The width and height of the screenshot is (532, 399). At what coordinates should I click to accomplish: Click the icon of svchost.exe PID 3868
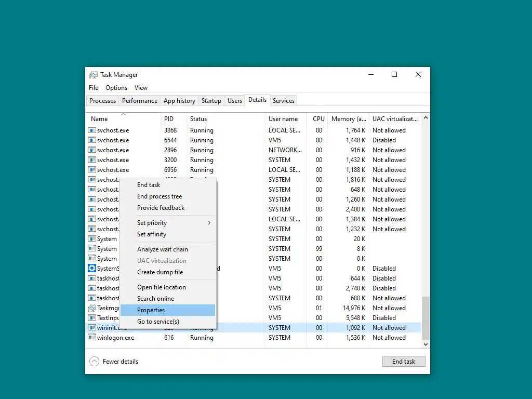pyautogui.click(x=91, y=130)
